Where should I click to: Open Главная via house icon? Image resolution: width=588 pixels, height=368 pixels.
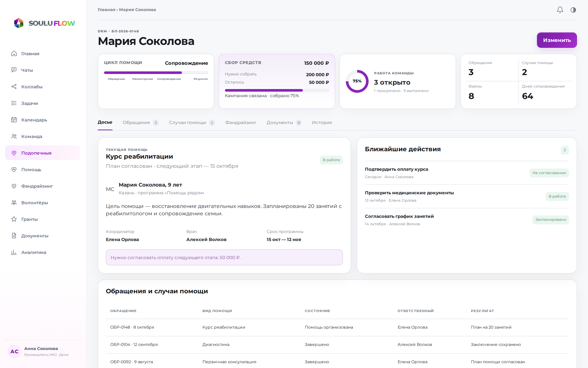[14, 54]
